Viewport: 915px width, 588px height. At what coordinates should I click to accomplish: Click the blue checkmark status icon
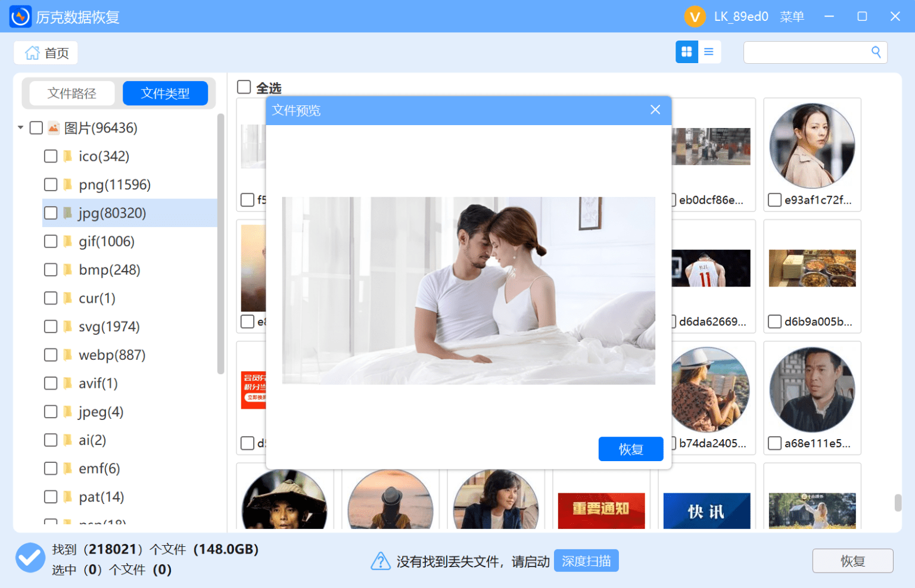click(x=30, y=558)
